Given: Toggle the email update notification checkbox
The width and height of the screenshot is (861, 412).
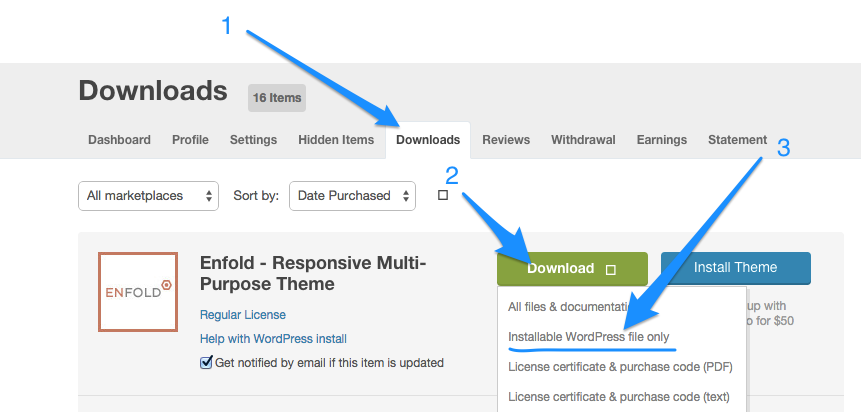Looking at the screenshot, I should tap(206, 362).
